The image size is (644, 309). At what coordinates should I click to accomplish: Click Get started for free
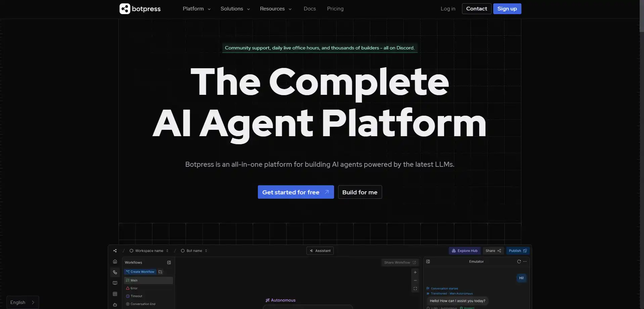tap(296, 192)
